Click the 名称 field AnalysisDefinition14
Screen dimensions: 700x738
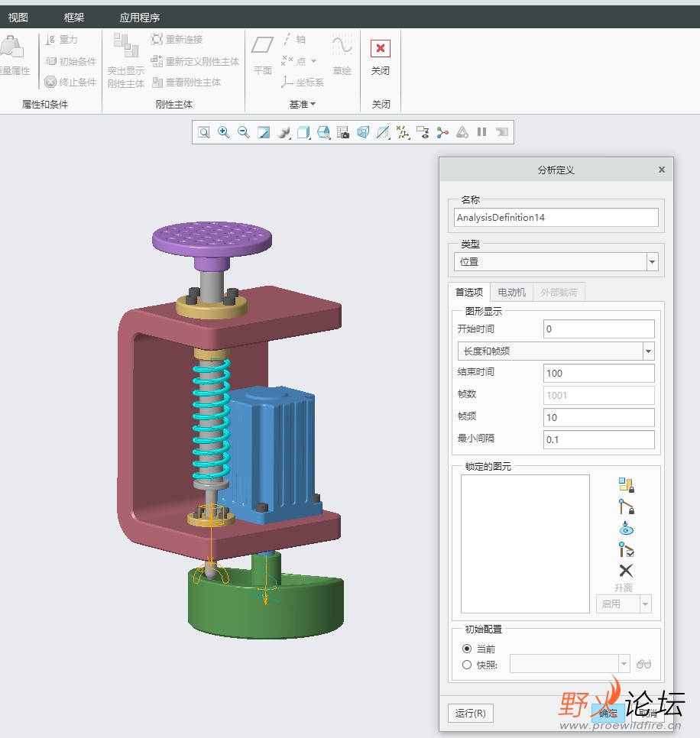(556, 218)
